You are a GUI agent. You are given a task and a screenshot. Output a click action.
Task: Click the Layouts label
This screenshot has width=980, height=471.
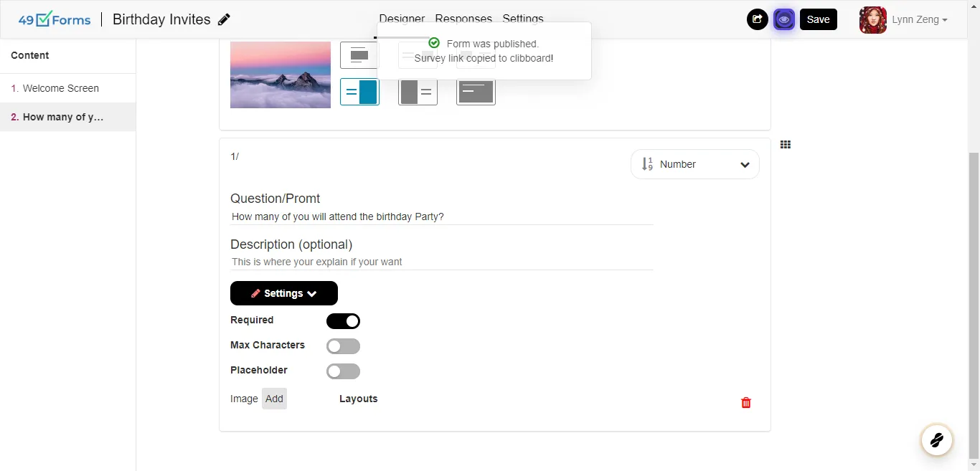pyautogui.click(x=358, y=399)
